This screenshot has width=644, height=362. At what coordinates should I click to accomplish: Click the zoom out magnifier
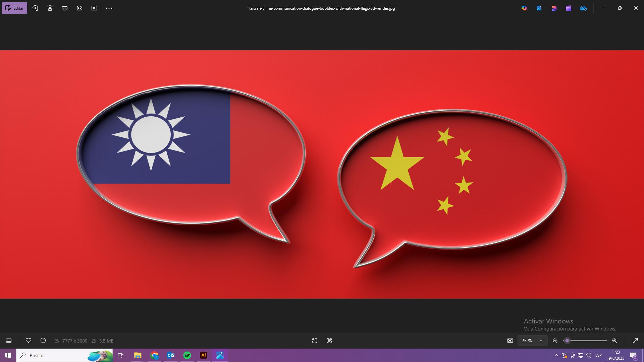coord(555,341)
